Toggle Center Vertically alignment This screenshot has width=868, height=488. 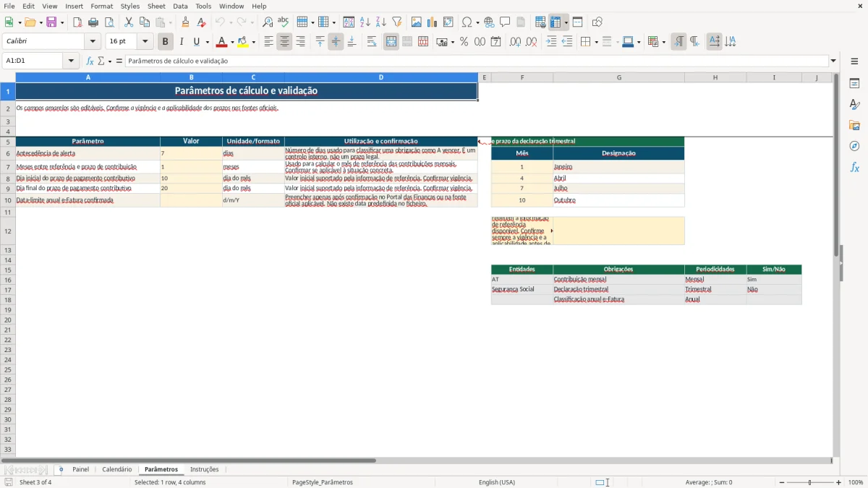336,42
